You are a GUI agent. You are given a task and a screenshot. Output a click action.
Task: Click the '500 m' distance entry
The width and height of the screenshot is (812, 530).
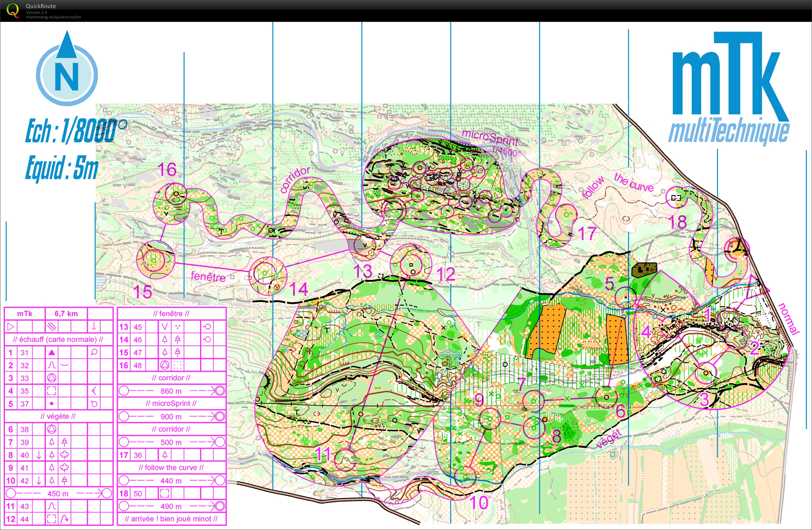click(x=171, y=442)
